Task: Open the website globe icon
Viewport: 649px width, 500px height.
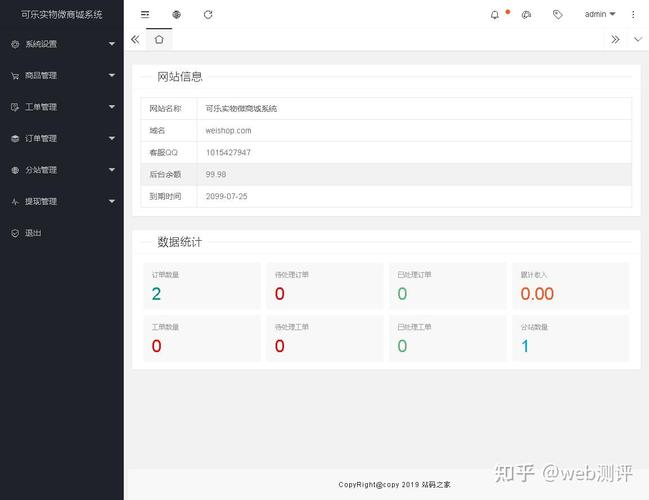Action: 176,14
